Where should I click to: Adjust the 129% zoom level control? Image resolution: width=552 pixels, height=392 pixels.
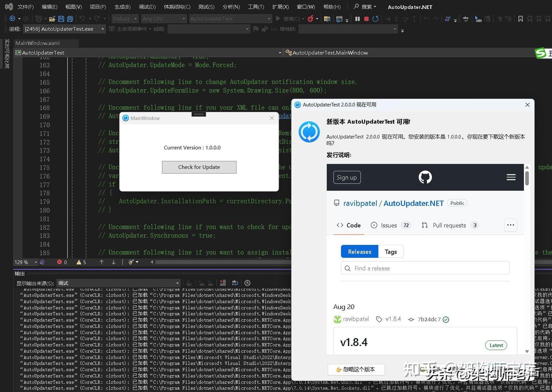tap(24, 262)
